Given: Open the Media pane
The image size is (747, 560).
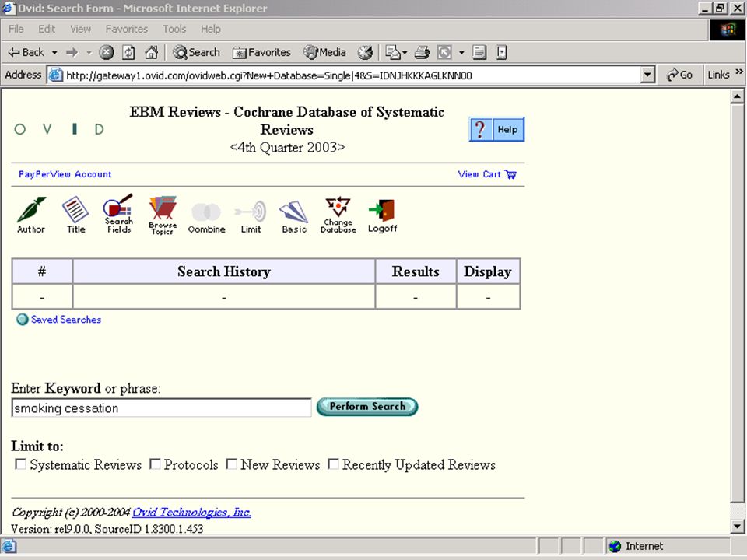Looking at the screenshot, I should pos(325,52).
